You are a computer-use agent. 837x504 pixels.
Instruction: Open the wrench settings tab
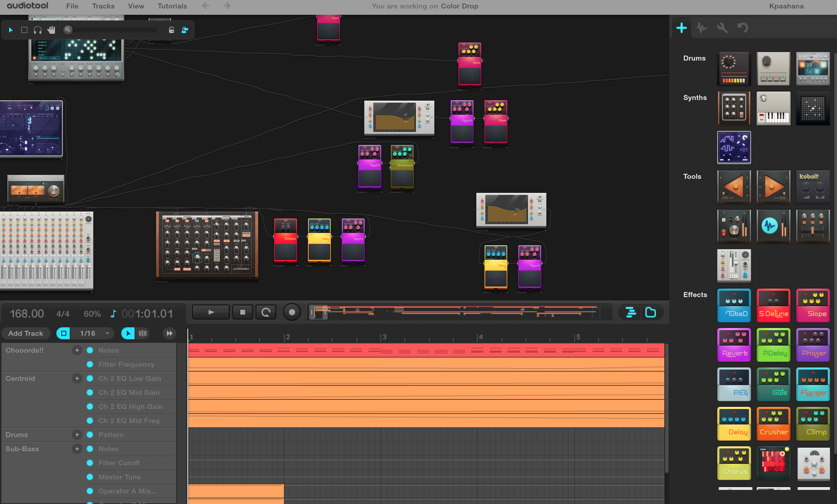pos(722,28)
